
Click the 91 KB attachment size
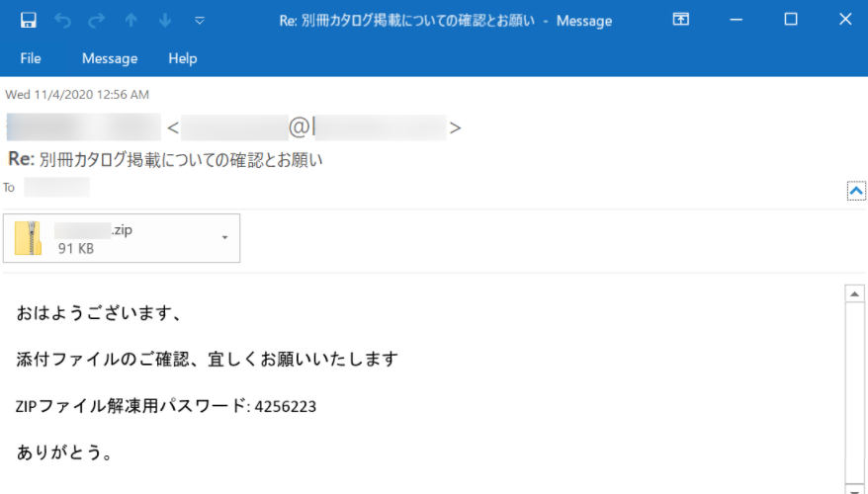click(x=76, y=249)
